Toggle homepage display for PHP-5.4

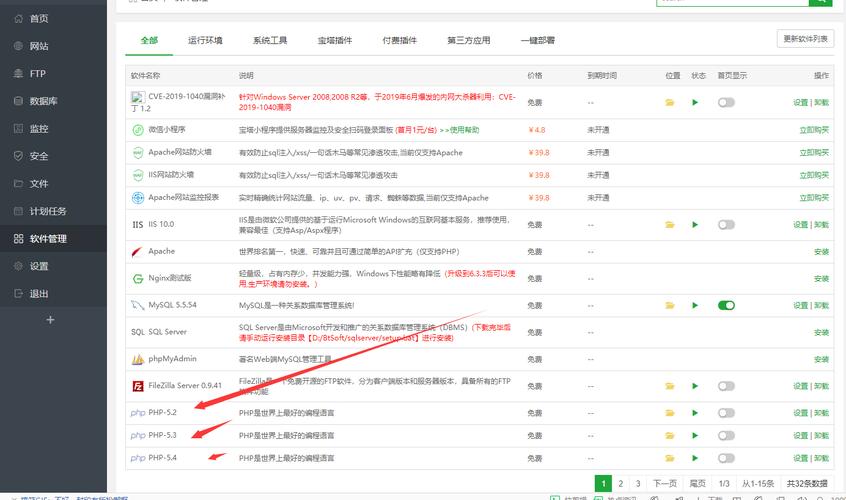tap(726, 458)
